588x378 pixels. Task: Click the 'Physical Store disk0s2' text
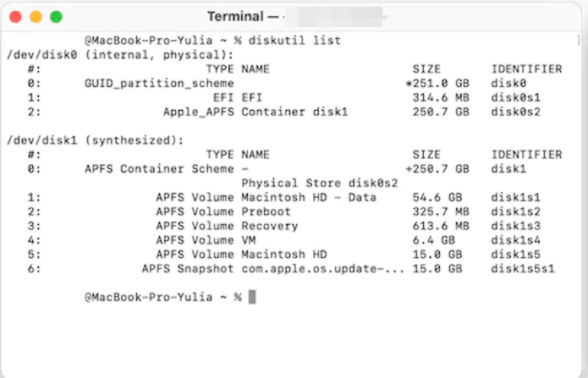coord(320,183)
